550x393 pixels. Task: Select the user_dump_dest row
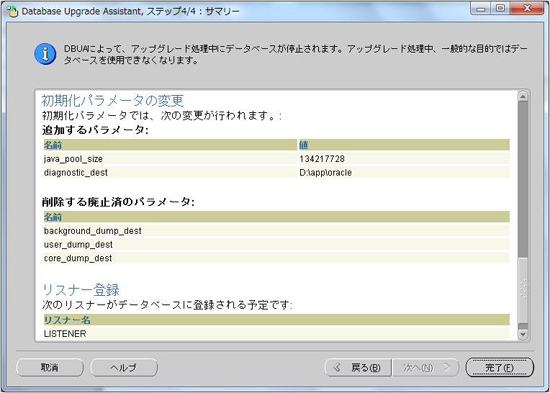click(x=276, y=245)
